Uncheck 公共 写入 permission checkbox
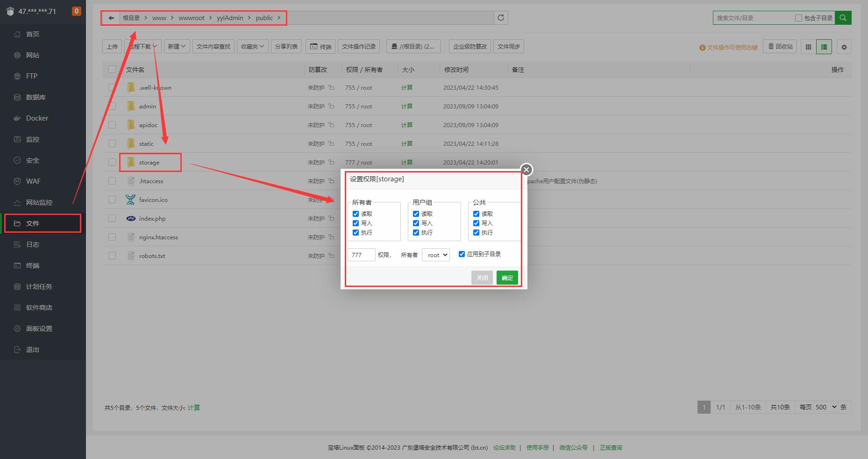The height and width of the screenshot is (459, 868). (476, 223)
